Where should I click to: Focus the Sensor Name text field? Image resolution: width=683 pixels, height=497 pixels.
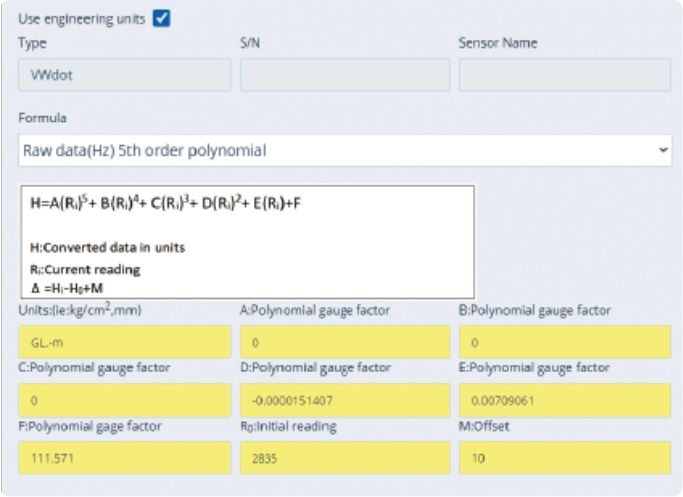564,75
